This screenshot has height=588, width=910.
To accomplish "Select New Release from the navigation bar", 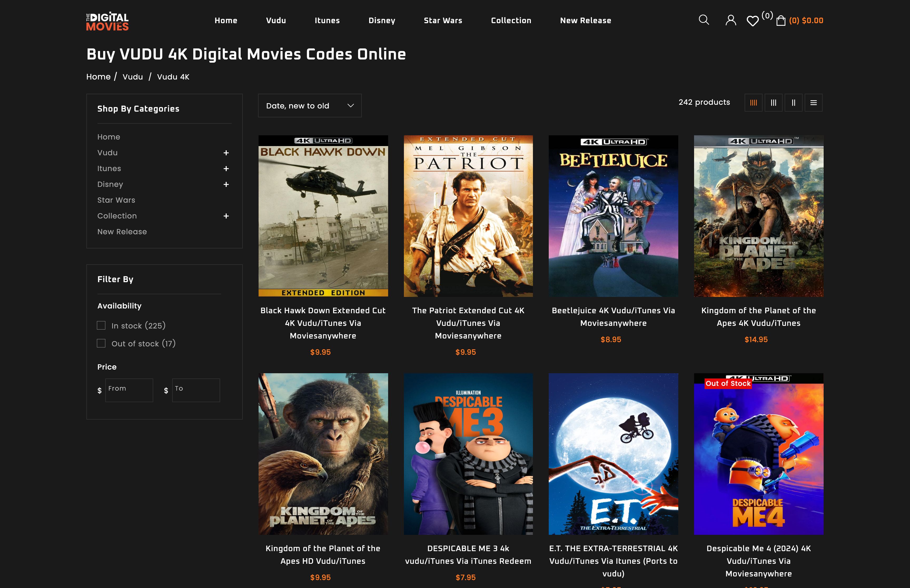I will [x=585, y=20].
